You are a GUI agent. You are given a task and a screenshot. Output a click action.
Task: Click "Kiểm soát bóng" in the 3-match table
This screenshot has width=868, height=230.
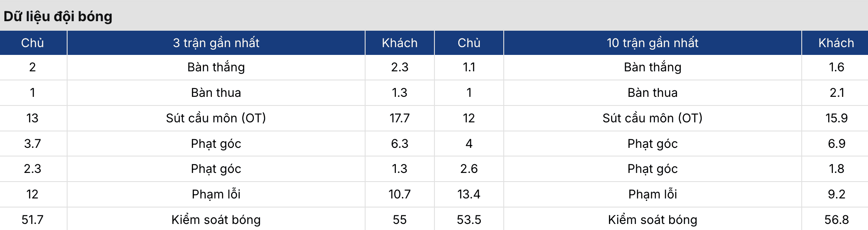coord(216,220)
